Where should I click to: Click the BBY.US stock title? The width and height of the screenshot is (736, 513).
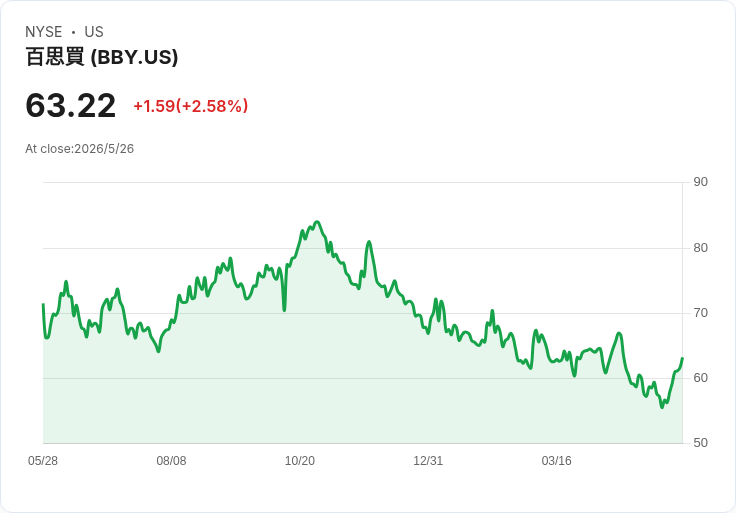(102, 57)
